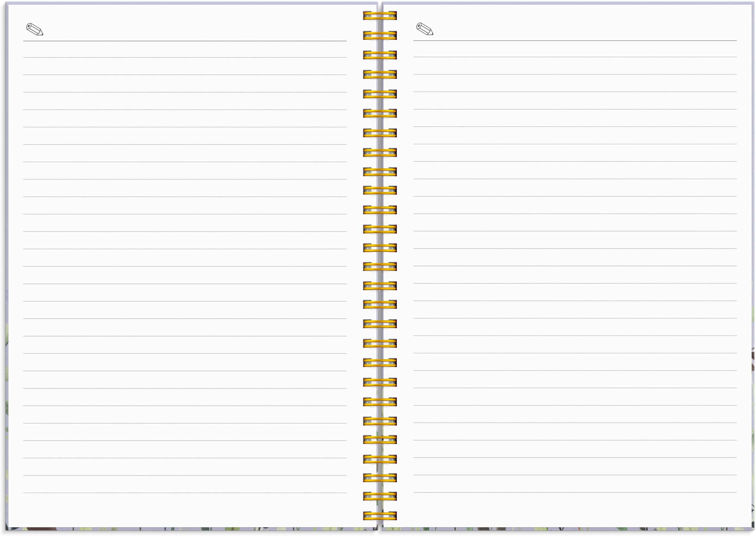
Task: Click the dark header line on right page
Action: click(575, 40)
